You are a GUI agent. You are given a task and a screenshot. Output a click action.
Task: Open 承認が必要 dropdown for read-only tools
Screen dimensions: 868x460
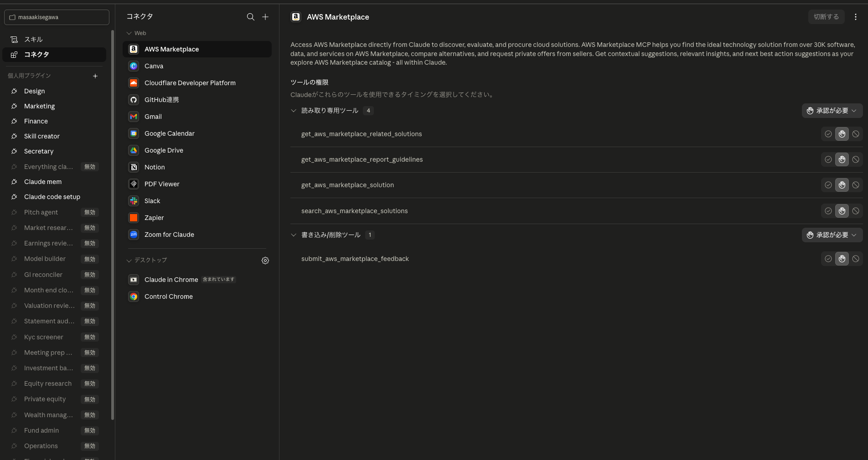832,111
